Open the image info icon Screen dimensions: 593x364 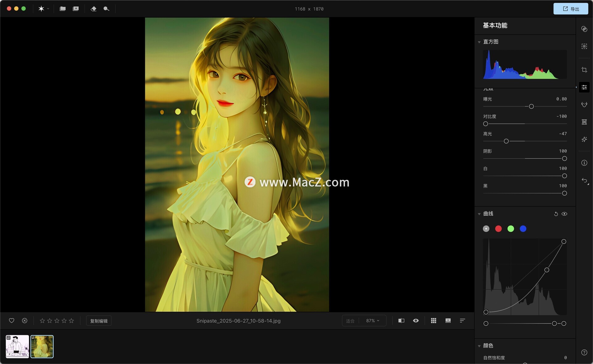tap(584, 163)
